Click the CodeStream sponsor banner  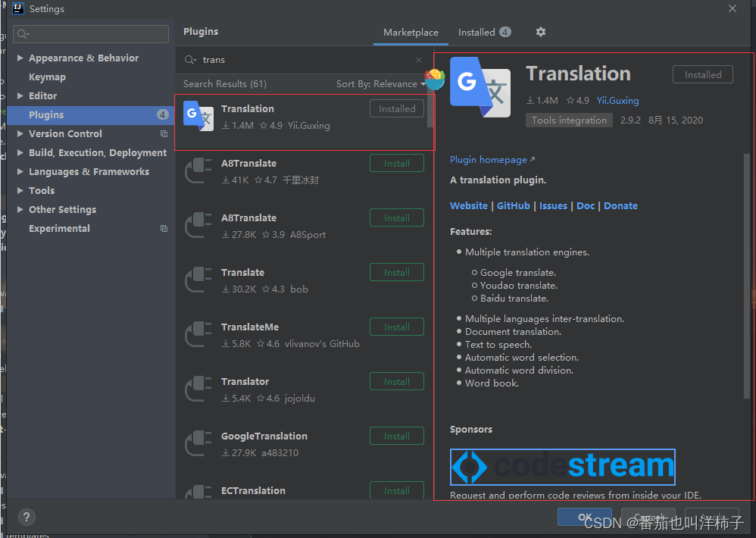562,467
